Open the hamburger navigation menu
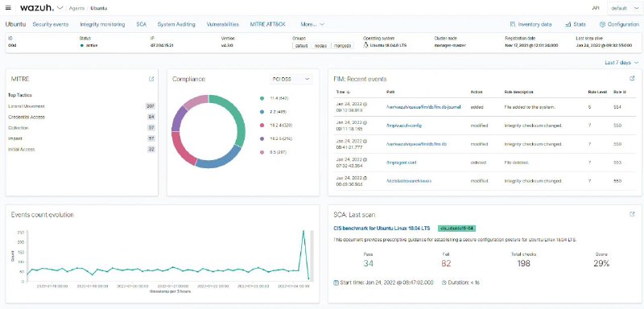The height and width of the screenshot is (309, 644). coord(8,8)
